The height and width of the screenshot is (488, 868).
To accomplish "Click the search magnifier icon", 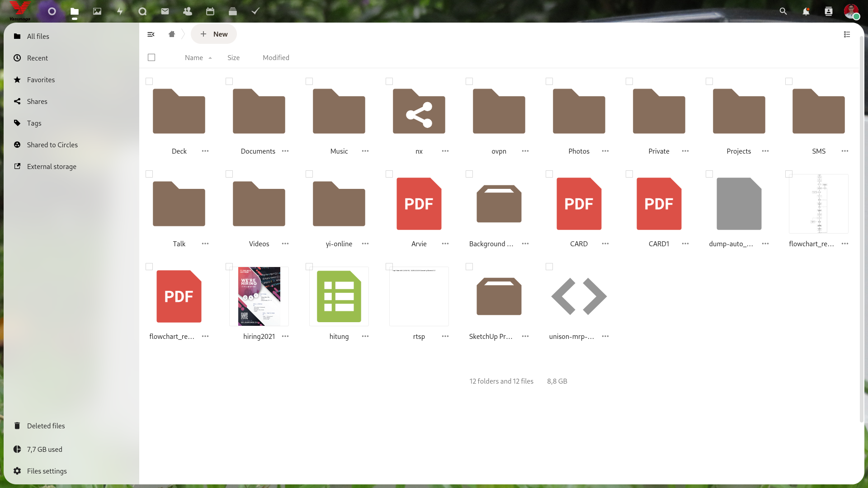I will 783,11.
